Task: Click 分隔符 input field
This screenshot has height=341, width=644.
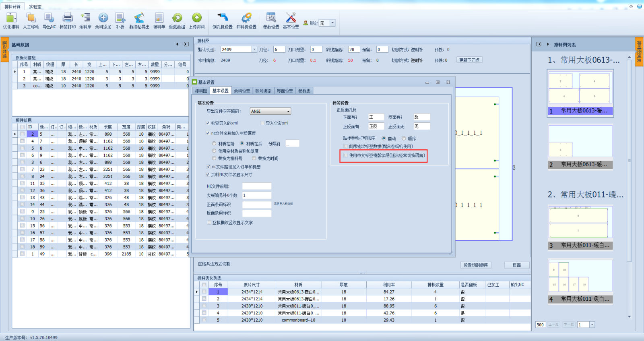Action: [292, 144]
